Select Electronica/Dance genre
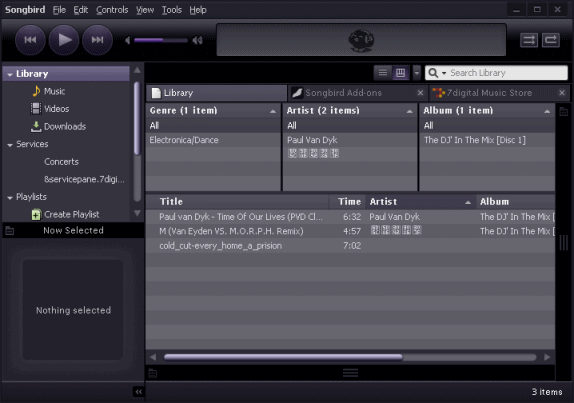The height and width of the screenshot is (403, 574). [213, 140]
